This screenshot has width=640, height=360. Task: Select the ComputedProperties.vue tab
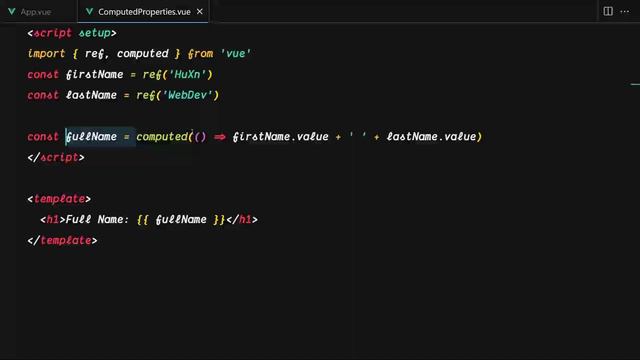144,12
